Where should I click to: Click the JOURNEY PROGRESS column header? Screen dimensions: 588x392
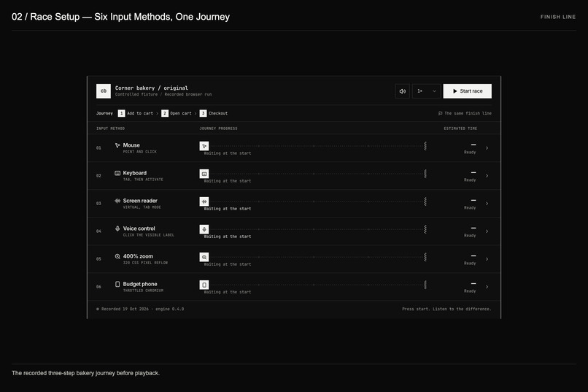pos(218,128)
